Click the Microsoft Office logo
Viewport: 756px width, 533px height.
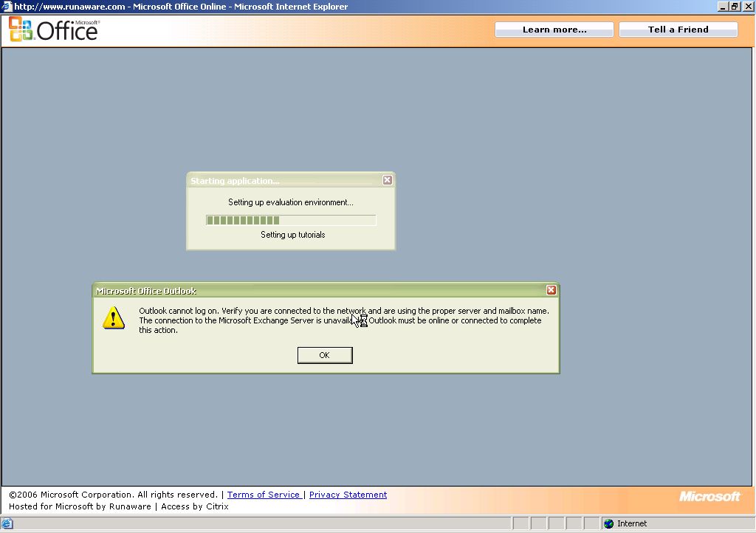[53, 30]
